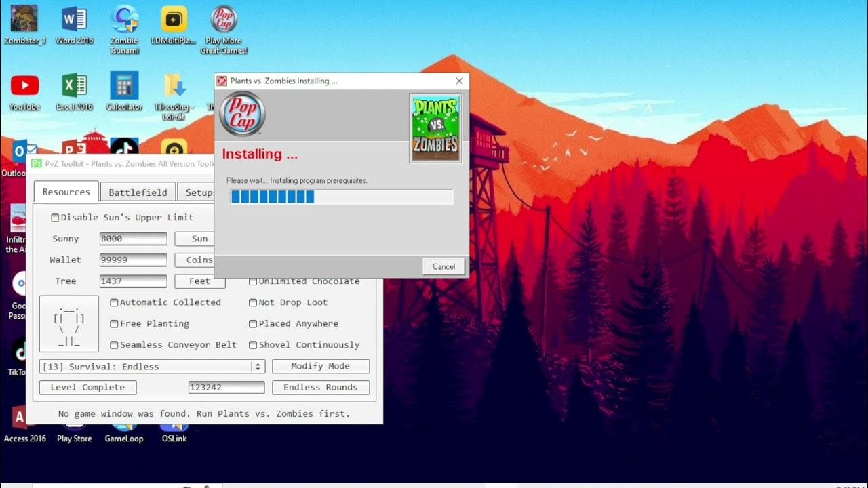Focus the rounds field showing 123242
This screenshot has width=868, height=488.
click(226, 387)
